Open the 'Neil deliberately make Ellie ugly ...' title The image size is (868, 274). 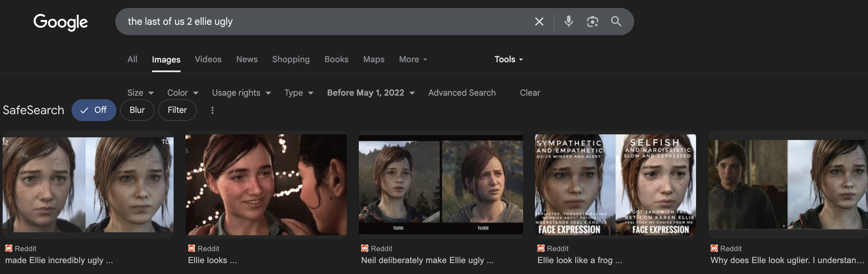pyautogui.click(x=427, y=260)
